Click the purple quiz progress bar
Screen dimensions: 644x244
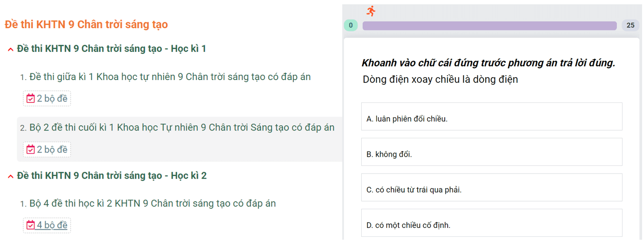point(490,26)
